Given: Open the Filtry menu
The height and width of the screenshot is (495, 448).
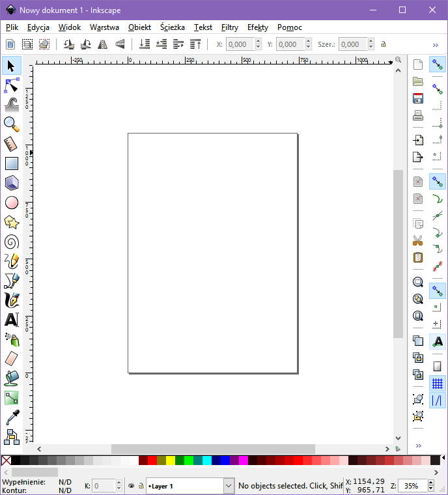Looking at the screenshot, I should (229, 27).
